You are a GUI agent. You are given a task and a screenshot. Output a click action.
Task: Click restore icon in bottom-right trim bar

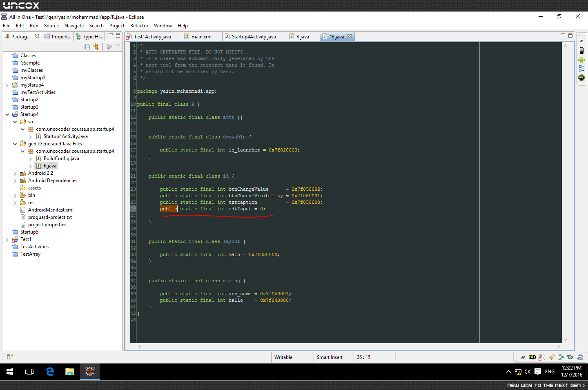click(x=523, y=357)
